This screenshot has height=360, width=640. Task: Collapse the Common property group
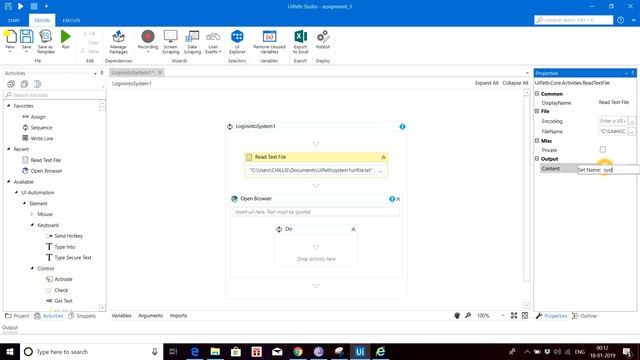pos(537,93)
